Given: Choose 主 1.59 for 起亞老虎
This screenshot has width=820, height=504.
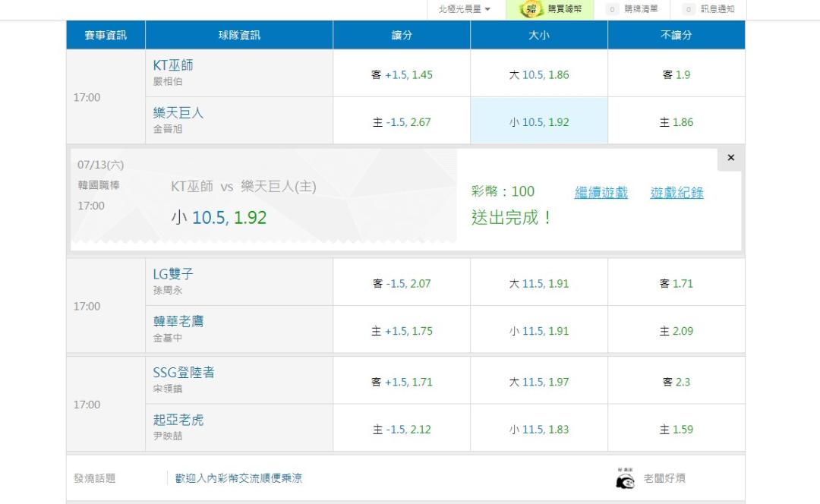Looking at the screenshot, I should (x=676, y=429).
